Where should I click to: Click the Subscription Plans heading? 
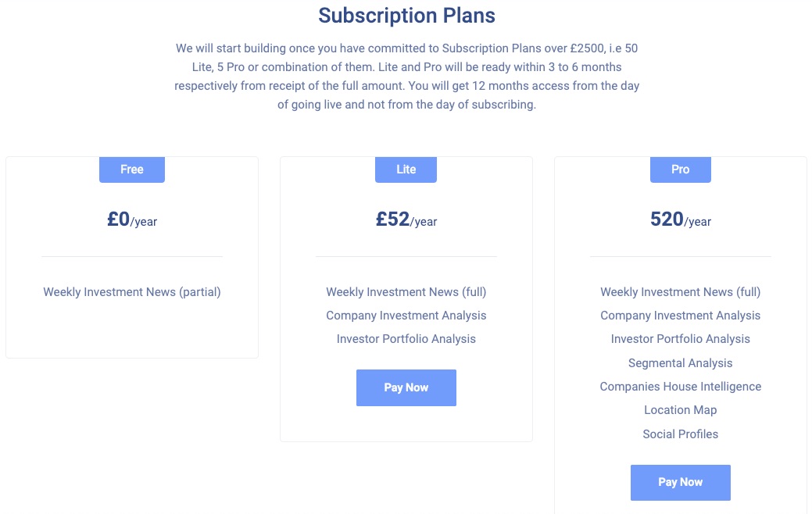406,16
